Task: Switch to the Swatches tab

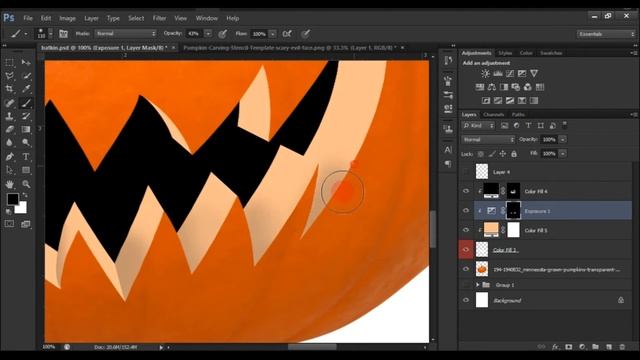Action: (551, 53)
